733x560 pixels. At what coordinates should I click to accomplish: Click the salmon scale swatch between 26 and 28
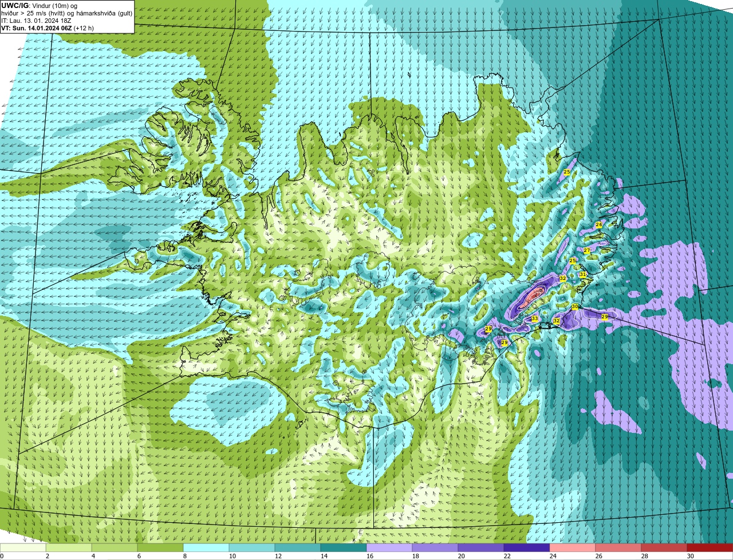[618, 547]
